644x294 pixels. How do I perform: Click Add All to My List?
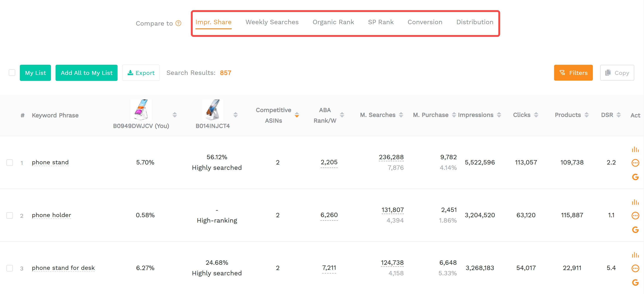click(86, 73)
